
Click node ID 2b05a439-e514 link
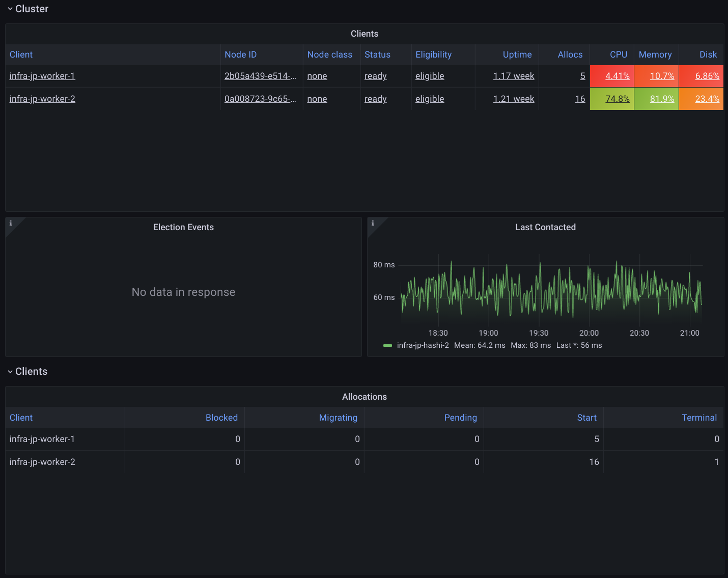pos(260,76)
